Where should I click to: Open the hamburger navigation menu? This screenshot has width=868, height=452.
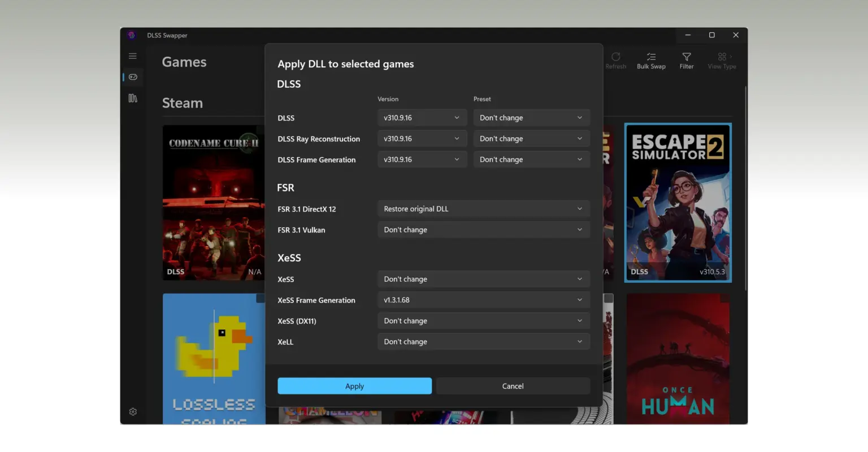133,56
